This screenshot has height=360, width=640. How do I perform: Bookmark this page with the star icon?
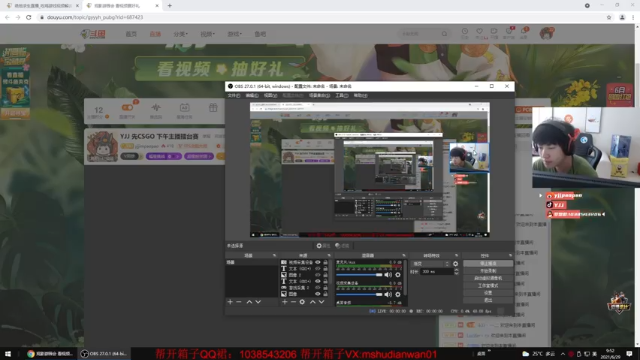click(609, 17)
